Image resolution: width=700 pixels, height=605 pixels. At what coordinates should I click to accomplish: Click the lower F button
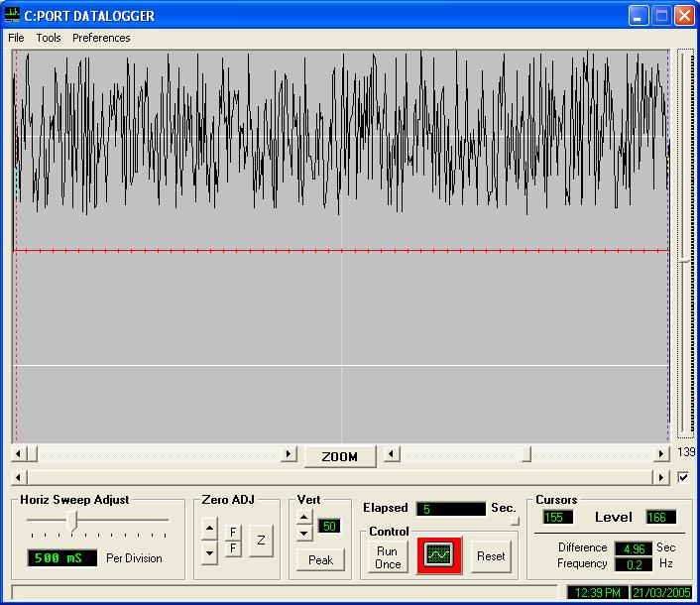click(233, 548)
